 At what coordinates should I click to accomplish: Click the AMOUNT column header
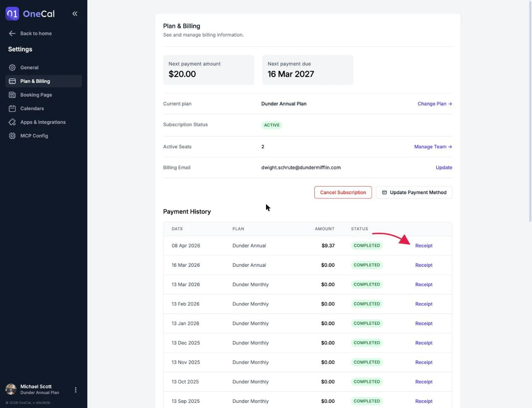(x=325, y=229)
